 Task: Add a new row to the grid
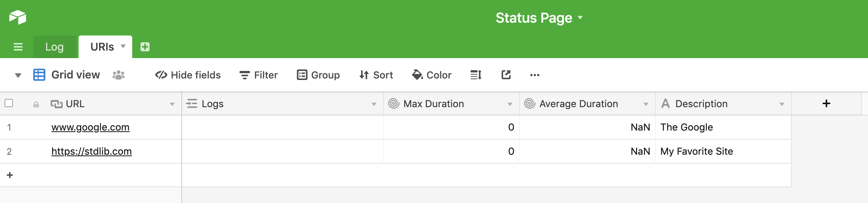click(x=10, y=175)
